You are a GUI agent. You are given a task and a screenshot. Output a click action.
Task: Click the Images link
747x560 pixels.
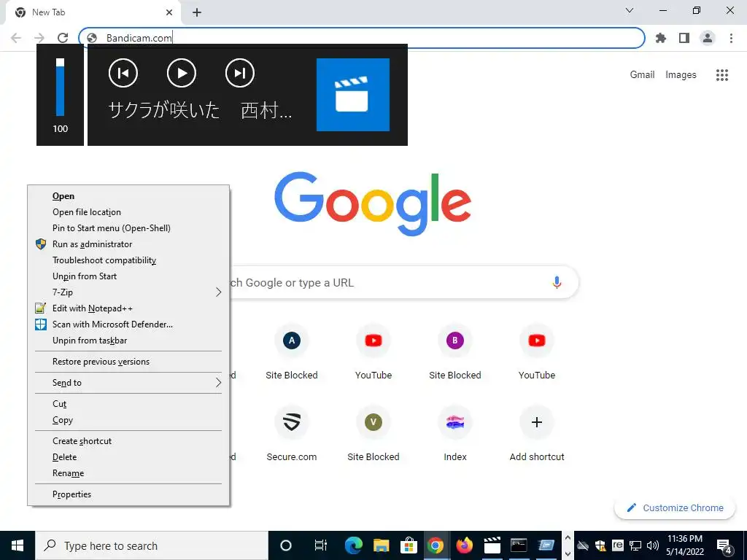[681, 75]
